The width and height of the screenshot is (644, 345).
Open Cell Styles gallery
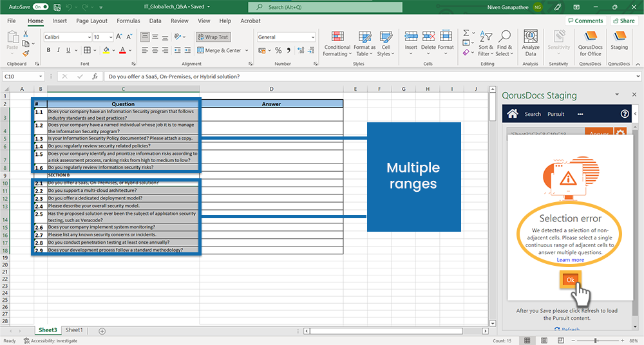click(386, 44)
